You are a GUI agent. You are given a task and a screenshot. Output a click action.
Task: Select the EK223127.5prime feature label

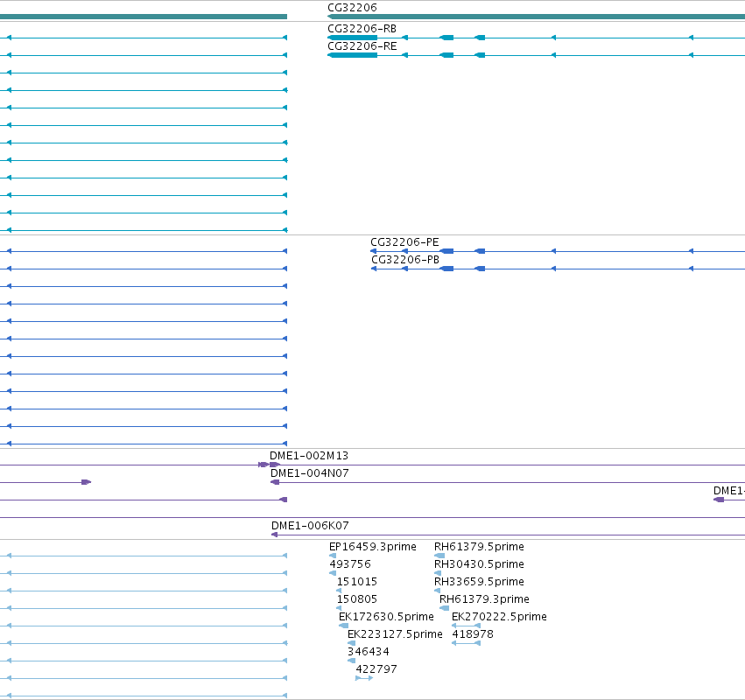(x=395, y=634)
